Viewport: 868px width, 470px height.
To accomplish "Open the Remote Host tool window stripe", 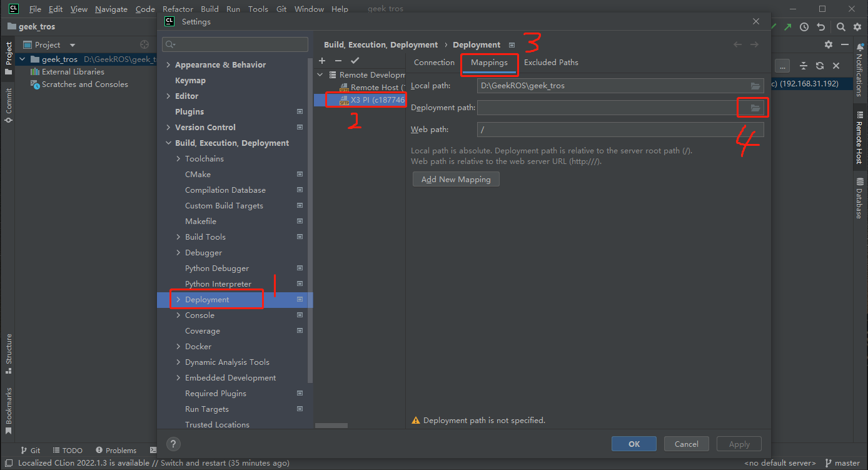I will click(859, 138).
